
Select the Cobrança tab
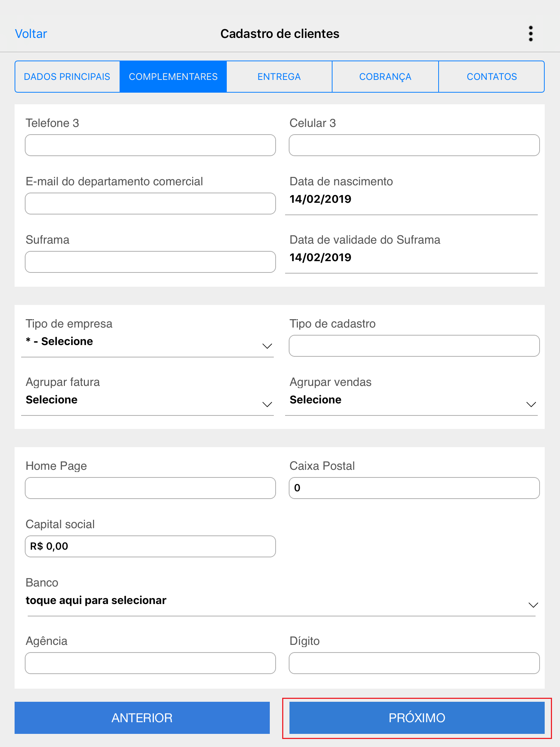pyautogui.click(x=385, y=77)
